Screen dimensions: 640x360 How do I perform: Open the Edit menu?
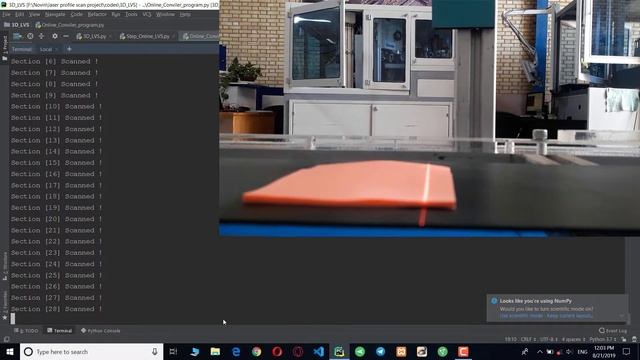tap(20, 14)
